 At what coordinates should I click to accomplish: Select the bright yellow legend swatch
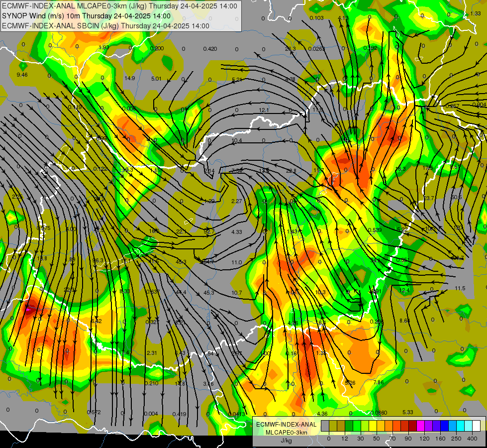pos(373,426)
